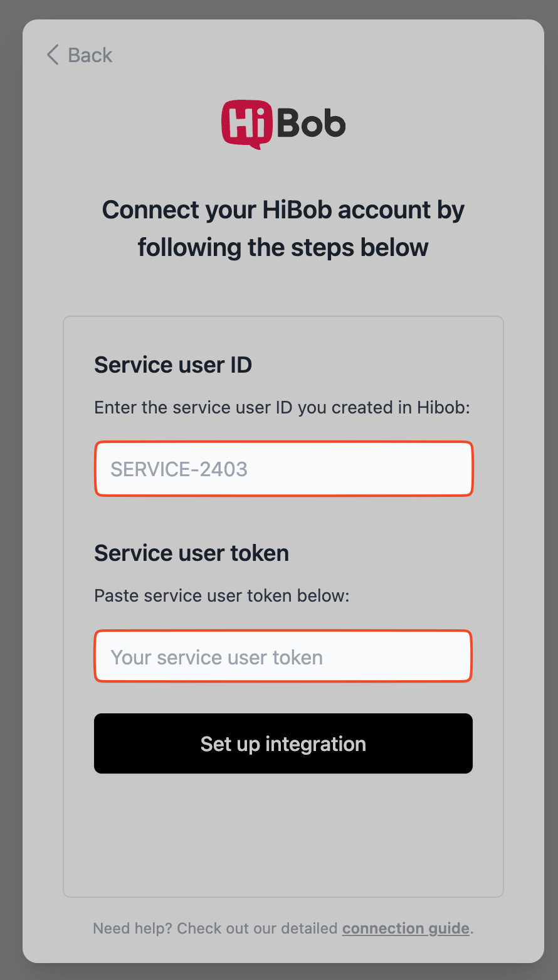The image size is (558, 980).
Task: Click the Bob wordmark in the logo
Action: [311, 124]
